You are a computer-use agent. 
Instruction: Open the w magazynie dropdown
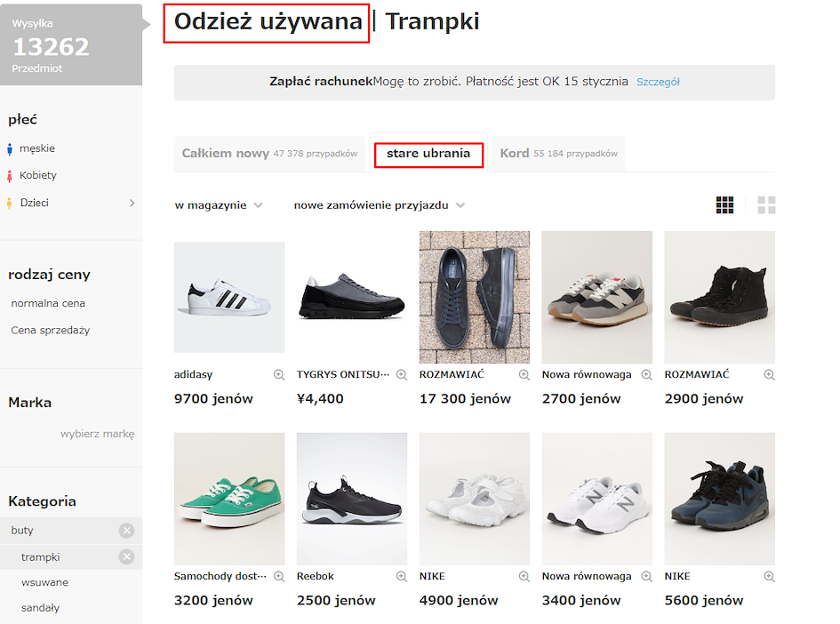click(219, 205)
